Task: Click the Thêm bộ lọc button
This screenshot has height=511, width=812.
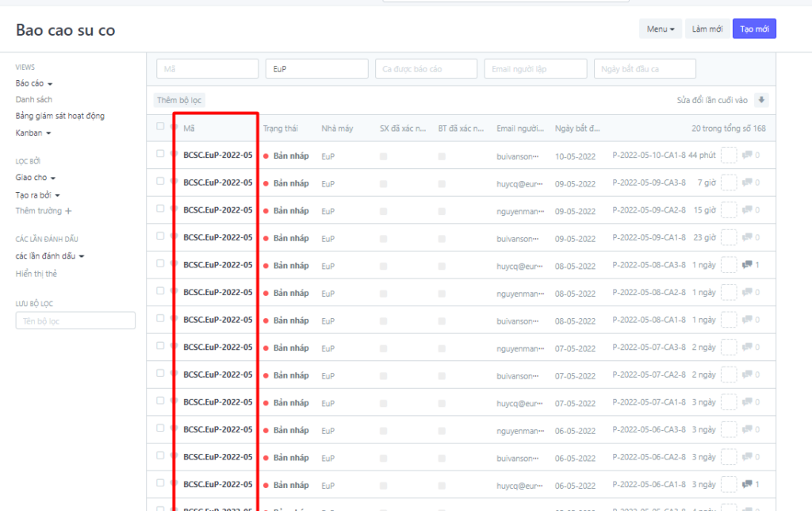Action: point(179,100)
